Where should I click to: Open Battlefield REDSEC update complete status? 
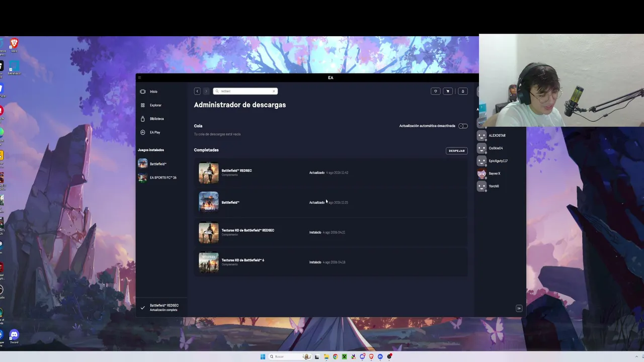(x=161, y=307)
